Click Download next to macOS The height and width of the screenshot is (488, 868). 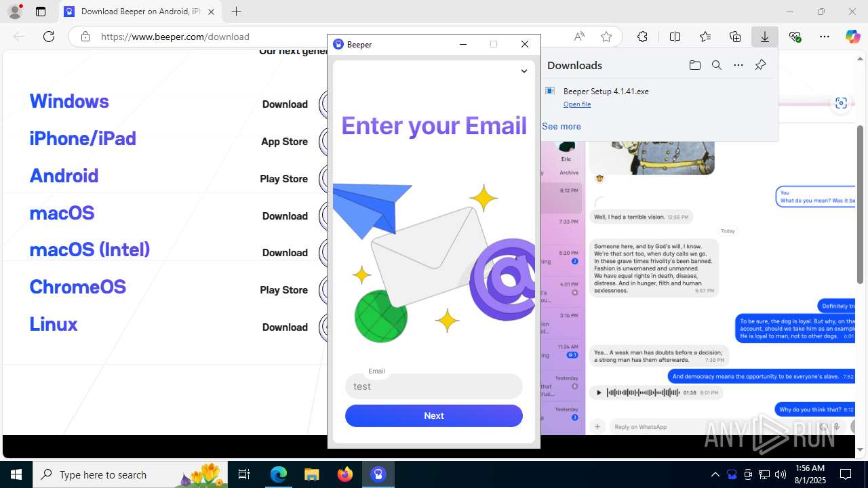285,216
